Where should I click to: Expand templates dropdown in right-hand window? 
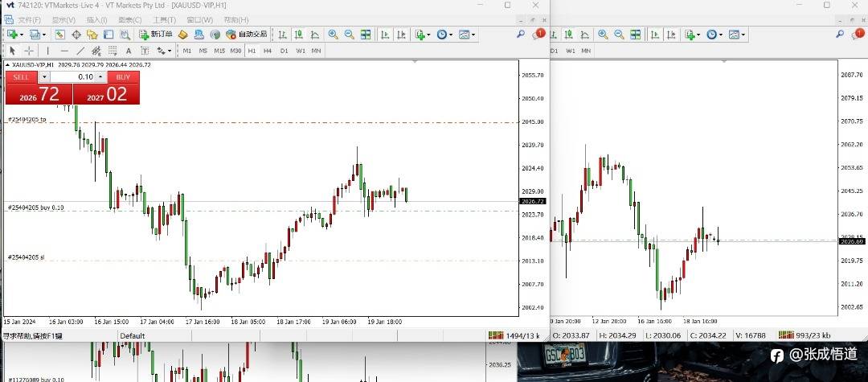(743, 35)
